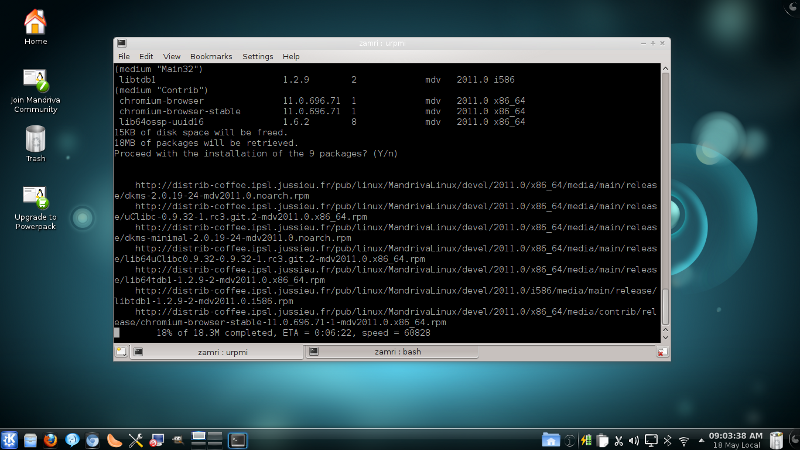The width and height of the screenshot is (800, 450).
Task: Open the Bookmarks menu in Konsole
Action: 211,57
